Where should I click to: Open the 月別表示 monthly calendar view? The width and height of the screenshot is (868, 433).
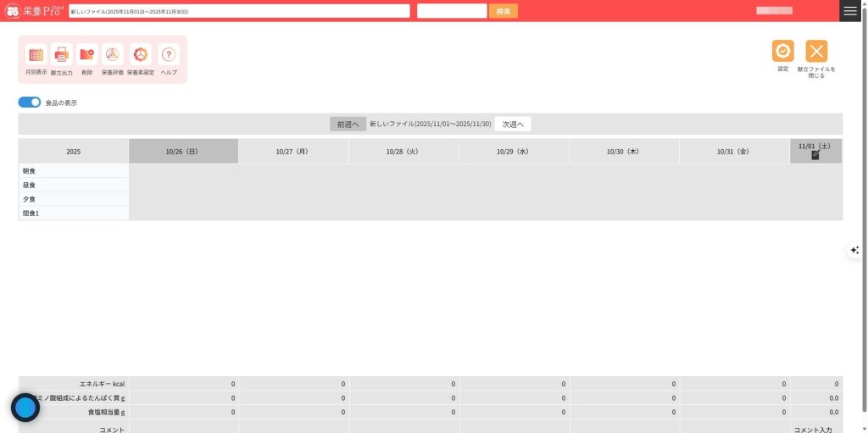click(36, 55)
